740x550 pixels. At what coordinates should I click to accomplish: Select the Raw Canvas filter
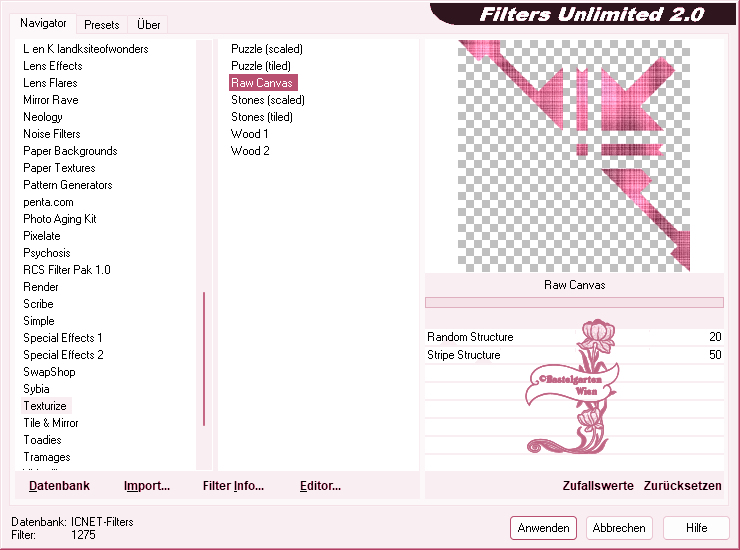(261, 83)
